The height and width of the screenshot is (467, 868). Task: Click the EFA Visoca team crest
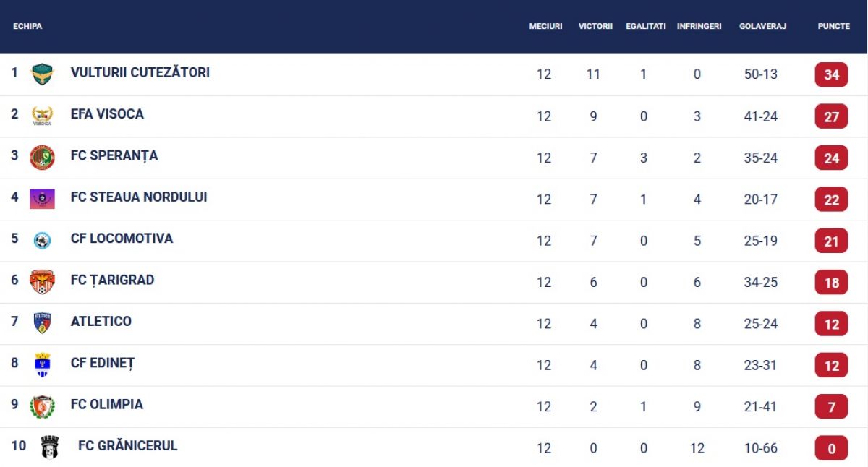pyautogui.click(x=42, y=116)
